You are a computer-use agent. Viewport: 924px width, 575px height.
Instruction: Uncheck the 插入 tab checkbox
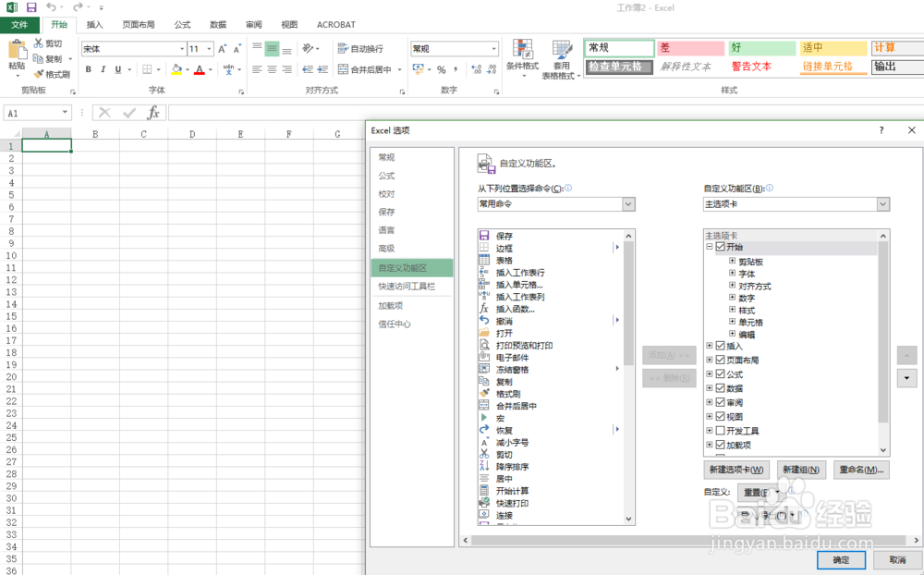pyautogui.click(x=720, y=346)
